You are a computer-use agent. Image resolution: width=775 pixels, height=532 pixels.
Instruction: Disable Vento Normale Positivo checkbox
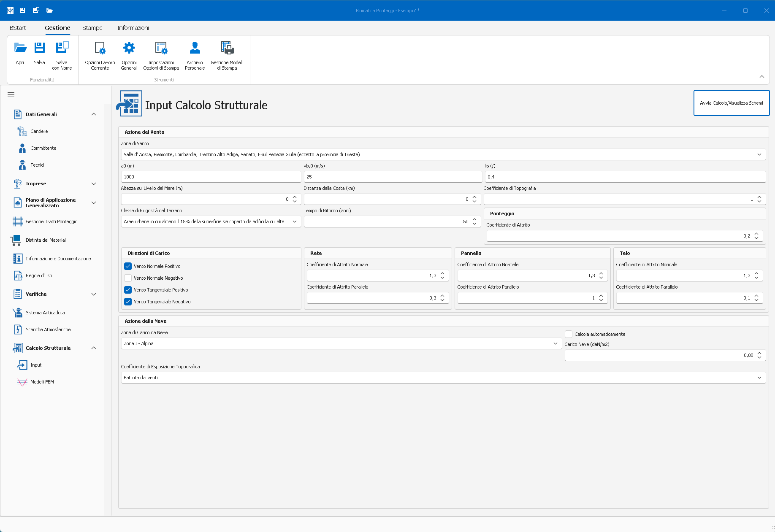click(x=128, y=266)
